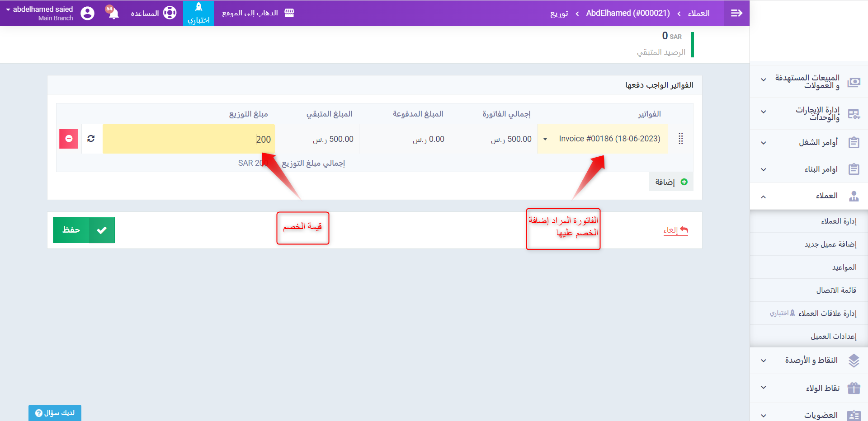
Task: Click the refresh icon beside distribution amount
Action: 91,139
